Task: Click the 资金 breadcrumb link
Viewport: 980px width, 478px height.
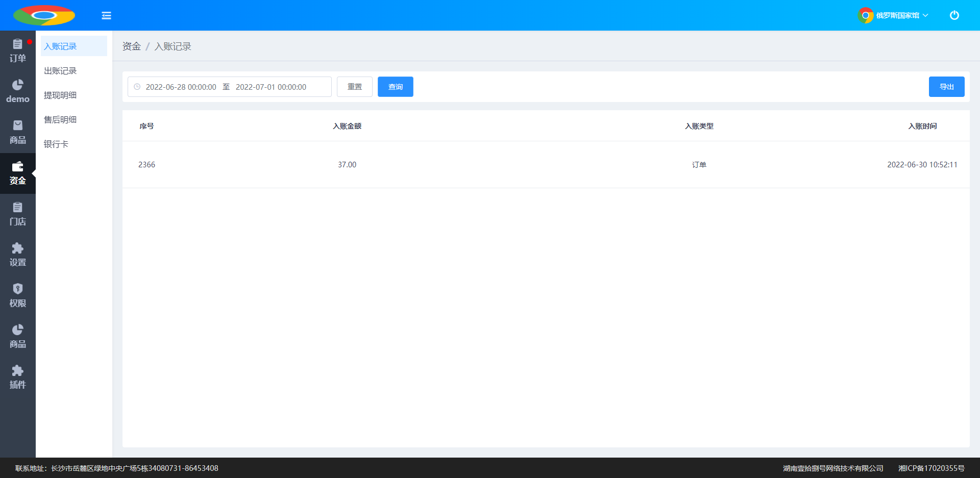Action: point(131,46)
